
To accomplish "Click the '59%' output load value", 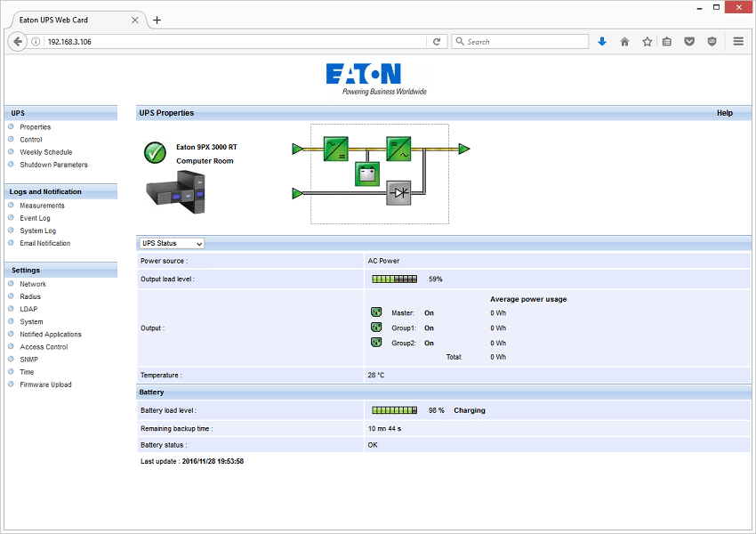I will (436, 279).
